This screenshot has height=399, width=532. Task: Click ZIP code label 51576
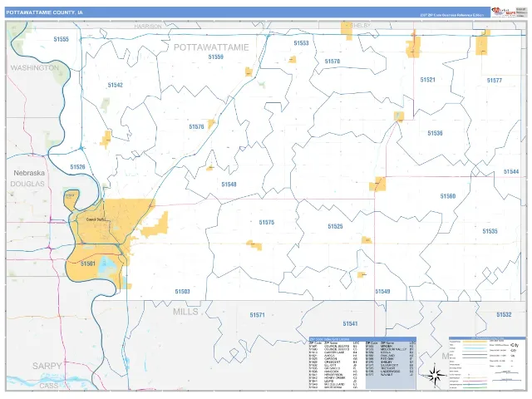[x=196, y=127]
